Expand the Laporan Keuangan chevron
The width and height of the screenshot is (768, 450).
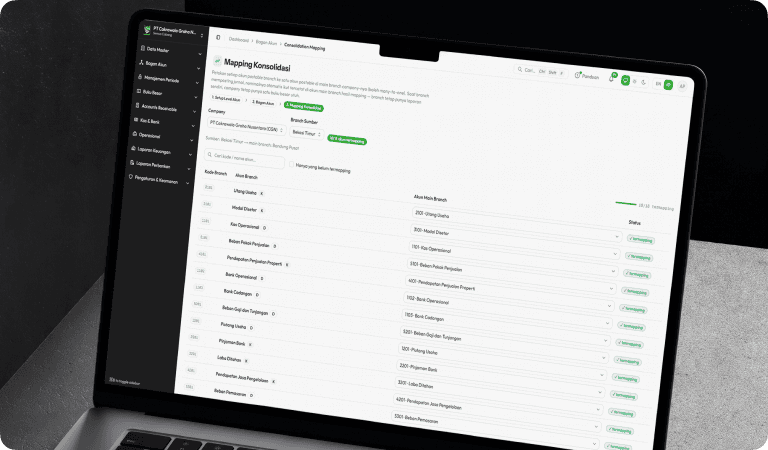click(x=191, y=154)
